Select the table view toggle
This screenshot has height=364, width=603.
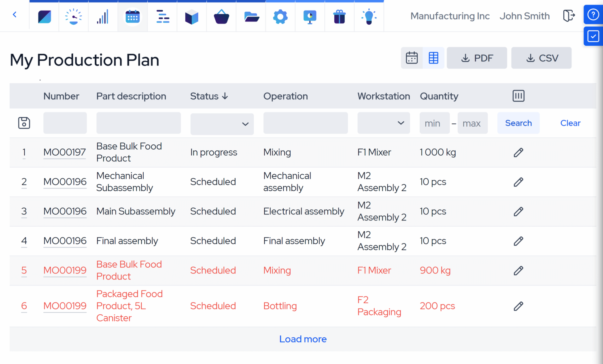(x=433, y=57)
